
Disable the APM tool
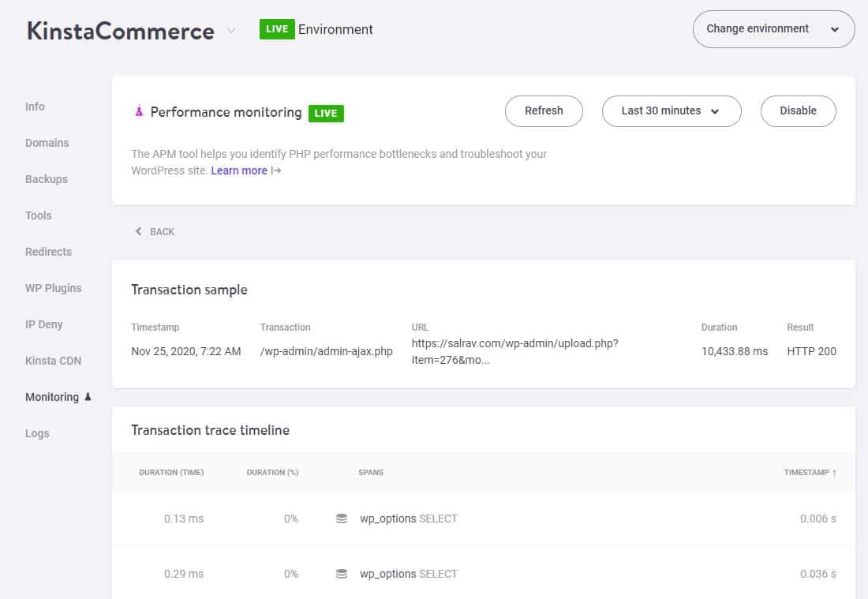[x=798, y=111]
